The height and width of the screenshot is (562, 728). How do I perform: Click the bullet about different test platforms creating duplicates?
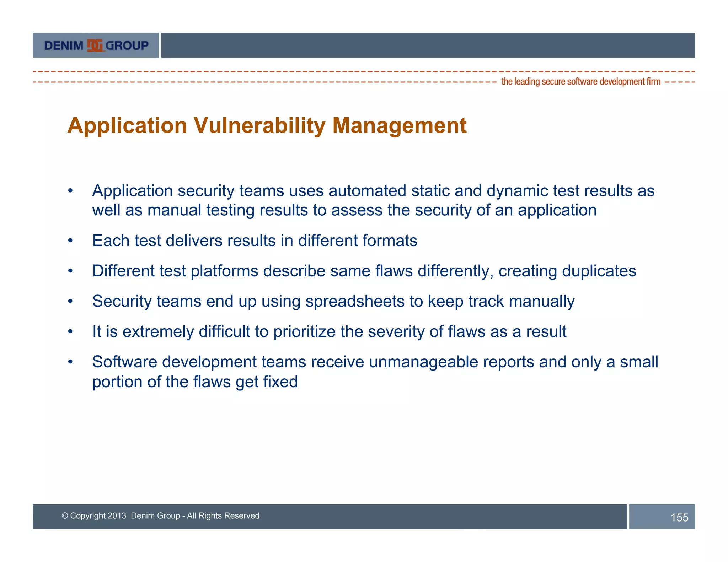point(364,271)
